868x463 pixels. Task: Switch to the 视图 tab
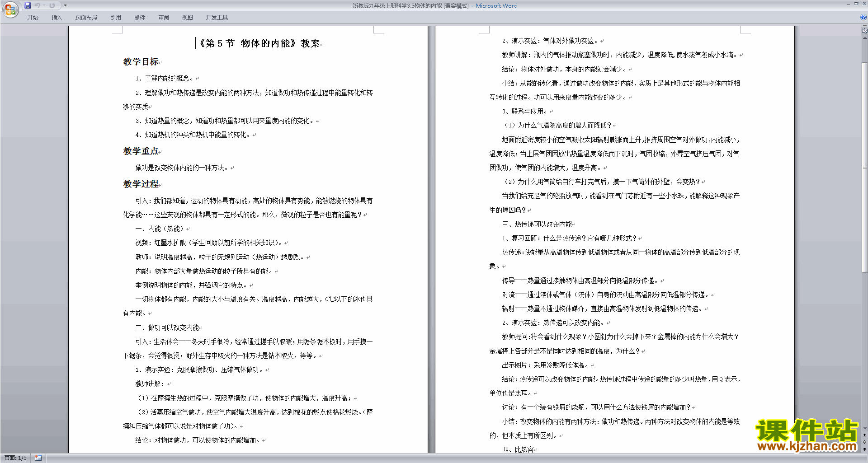point(187,18)
